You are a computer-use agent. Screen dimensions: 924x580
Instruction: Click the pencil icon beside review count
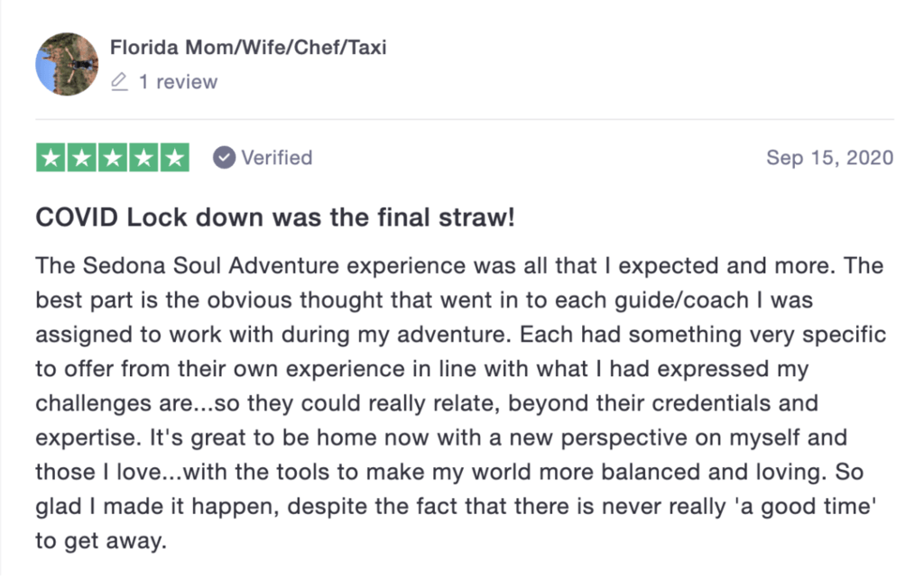[119, 82]
